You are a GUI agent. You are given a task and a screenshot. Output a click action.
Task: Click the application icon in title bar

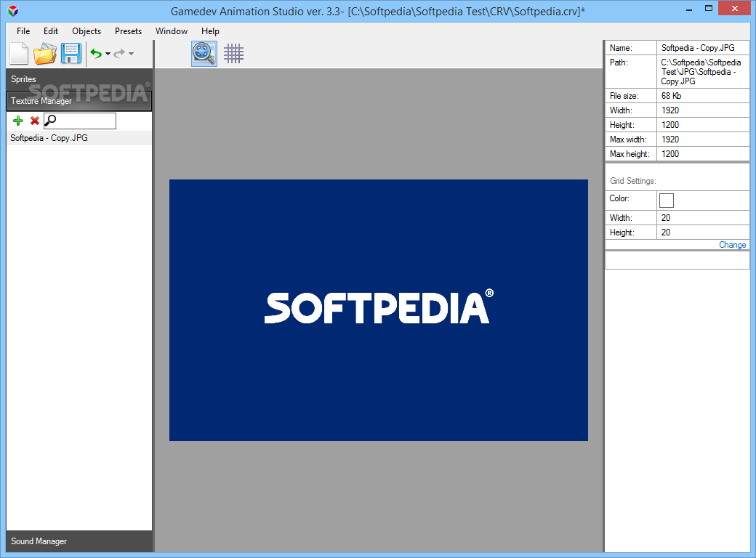13,11
